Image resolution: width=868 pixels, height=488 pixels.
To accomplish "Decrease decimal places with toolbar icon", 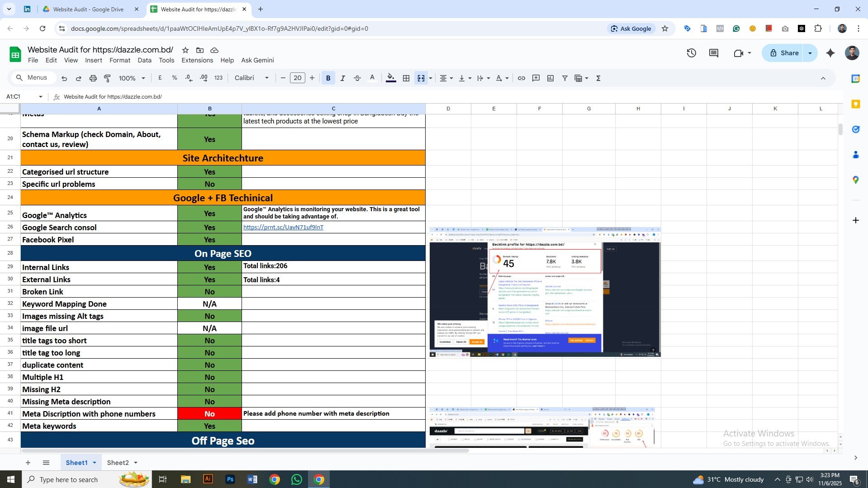I will [189, 78].
